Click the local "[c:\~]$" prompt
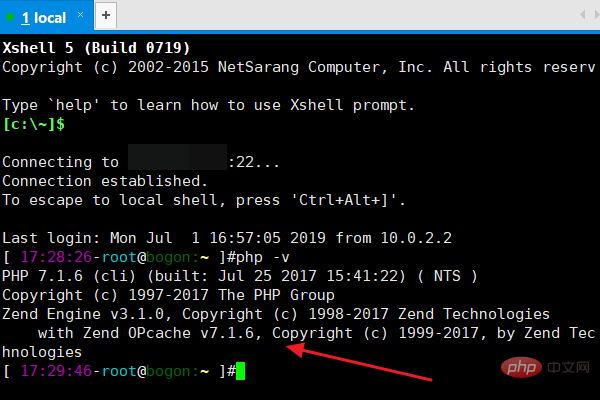The height and width of the screenshot is (400, 600). pyautogui.click(x=34, y=124)
